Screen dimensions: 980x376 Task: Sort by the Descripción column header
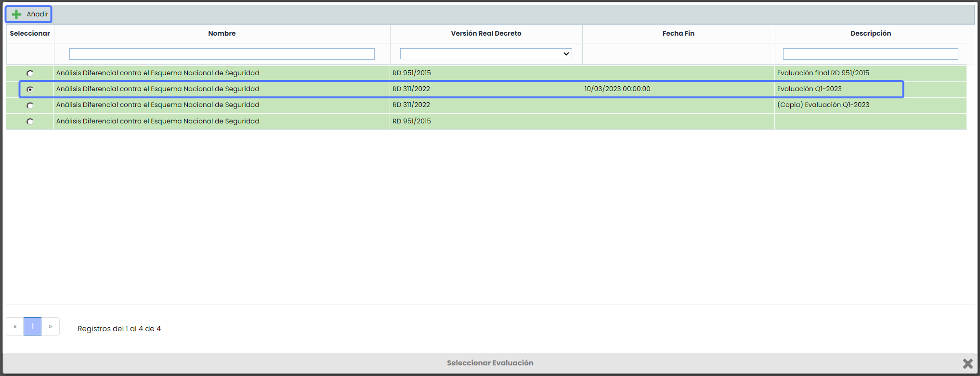(x=870, y=33)
